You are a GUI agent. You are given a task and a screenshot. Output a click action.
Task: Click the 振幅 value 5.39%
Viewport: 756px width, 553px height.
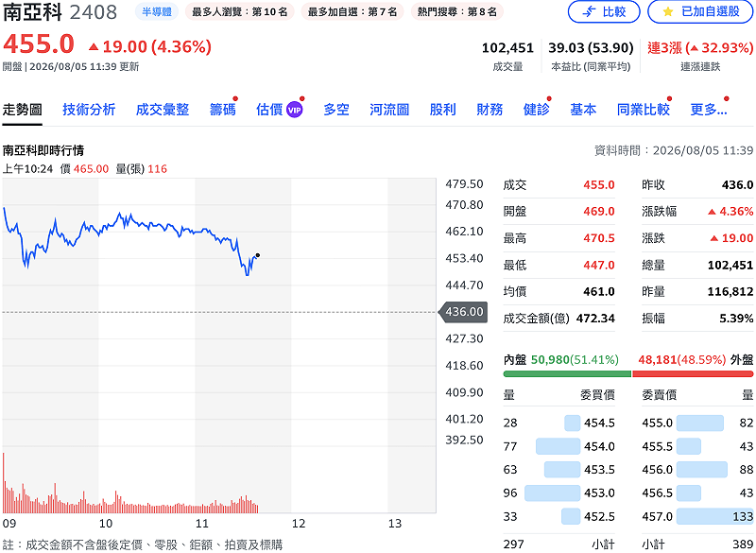point(736,319)
